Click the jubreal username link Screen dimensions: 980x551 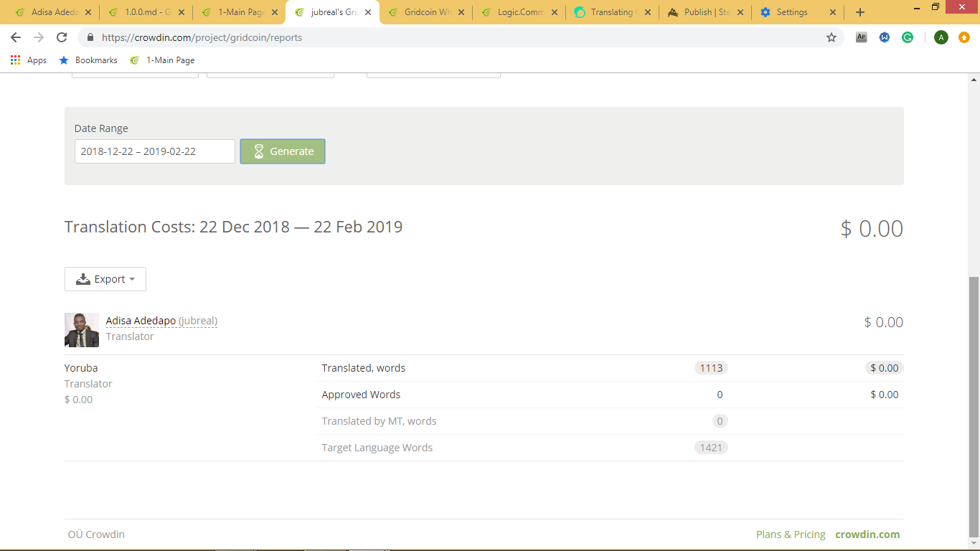pos(198,321)
